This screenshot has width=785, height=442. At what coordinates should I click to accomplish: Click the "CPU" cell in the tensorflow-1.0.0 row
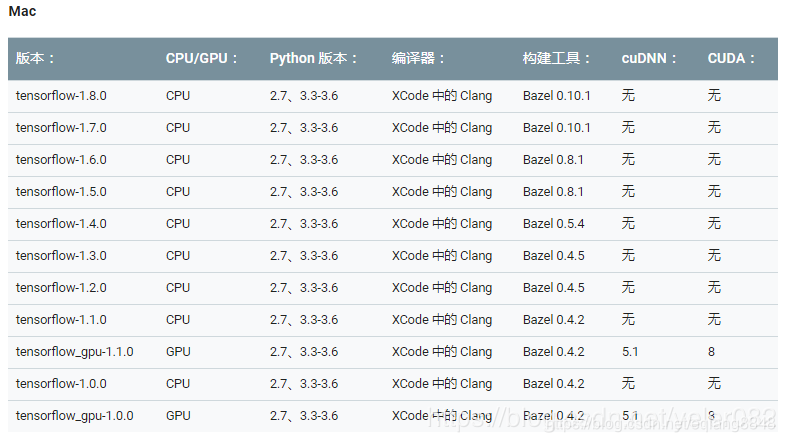178,384
